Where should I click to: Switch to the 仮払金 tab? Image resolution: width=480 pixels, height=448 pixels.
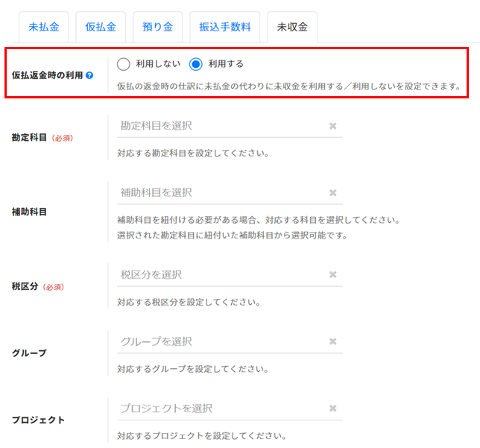click(x=101, y=27)
